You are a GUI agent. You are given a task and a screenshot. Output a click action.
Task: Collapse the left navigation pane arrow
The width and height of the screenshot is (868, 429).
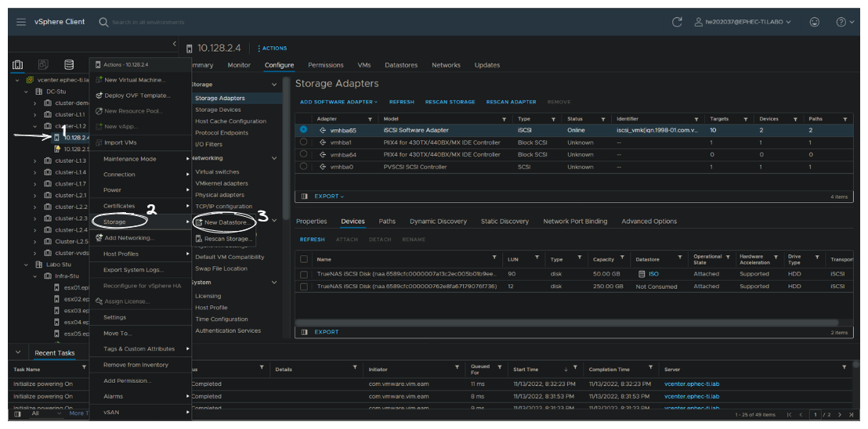[175, 43]
